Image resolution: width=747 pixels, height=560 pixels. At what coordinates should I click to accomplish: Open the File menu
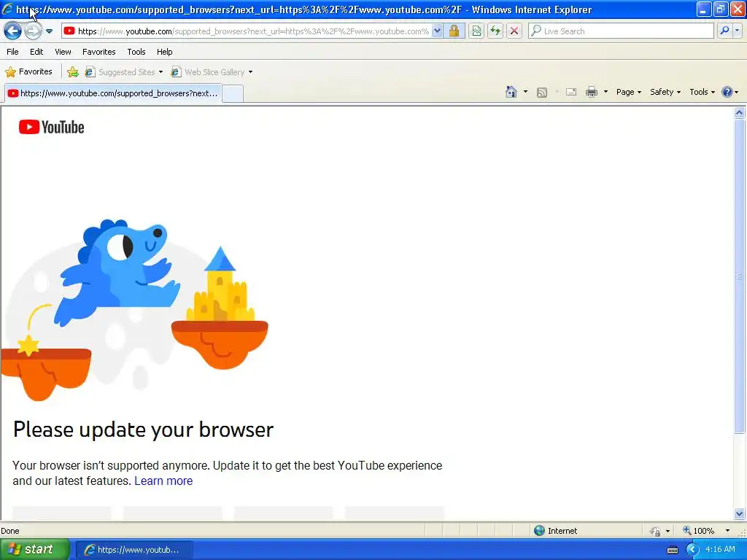(x=13, y=52)
